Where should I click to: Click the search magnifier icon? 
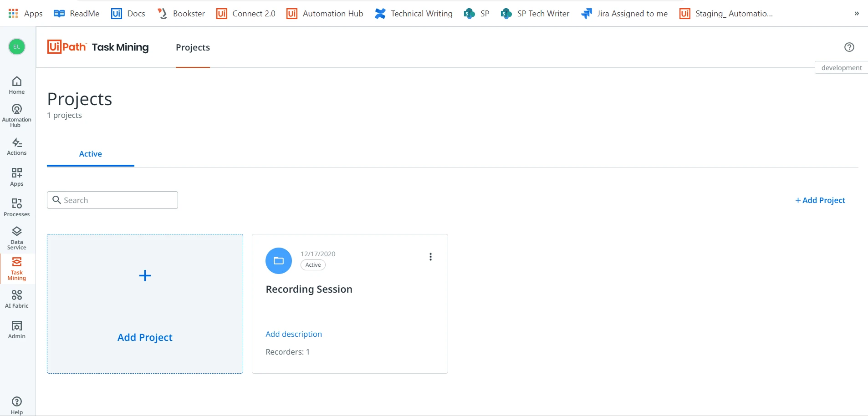point(57,200)
